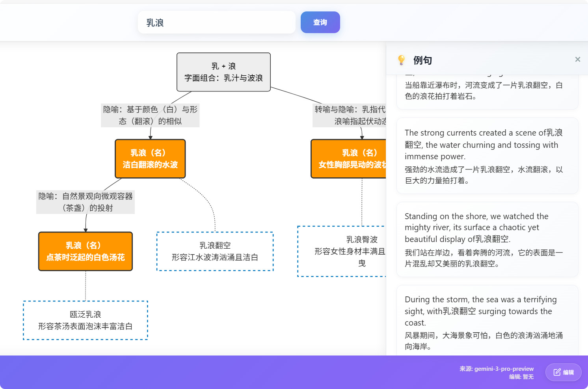This screenshot has width=588, height=389.
Task: Click the dashed box 乳浪翻空
Action: [x=215, y=251]
